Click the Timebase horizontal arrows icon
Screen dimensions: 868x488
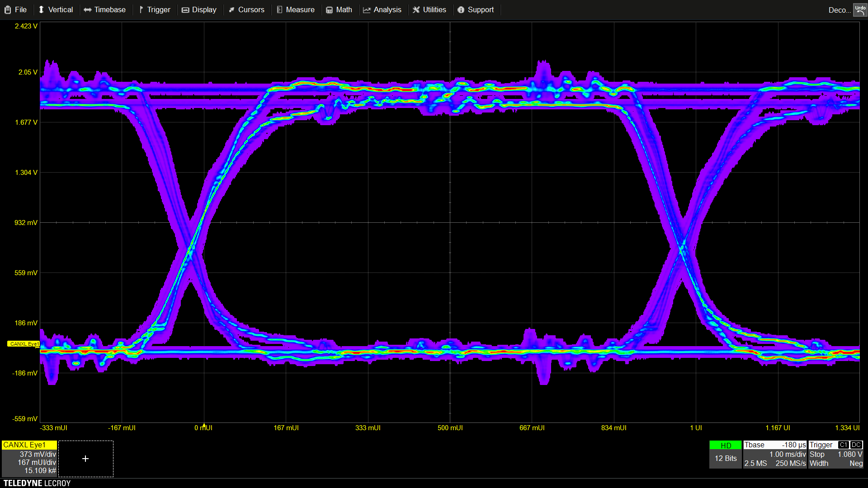(x=88, y=10)
